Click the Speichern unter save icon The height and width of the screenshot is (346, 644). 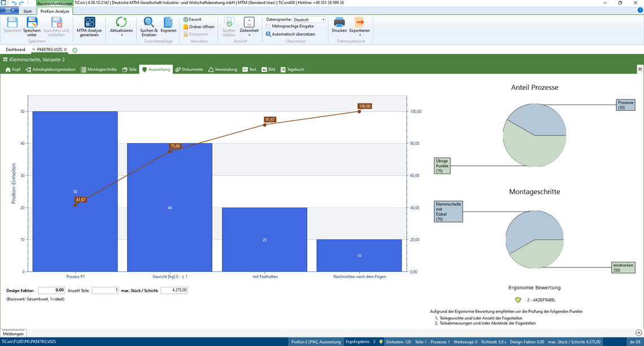click(32, 23)
